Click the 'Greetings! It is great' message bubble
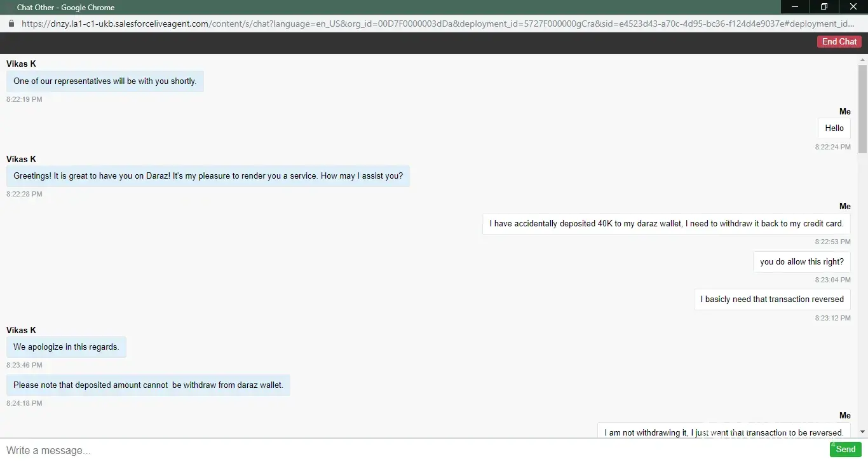The image size is (868, 461). [208, 176]
